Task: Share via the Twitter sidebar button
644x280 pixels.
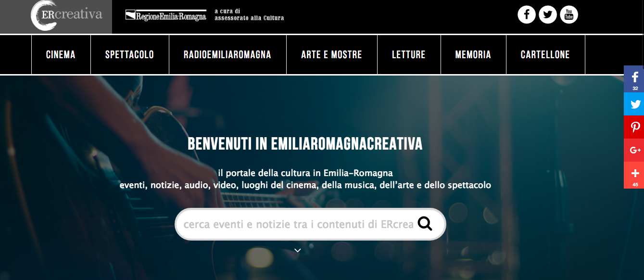Action: pyautogui.click(x=634, y=104)
